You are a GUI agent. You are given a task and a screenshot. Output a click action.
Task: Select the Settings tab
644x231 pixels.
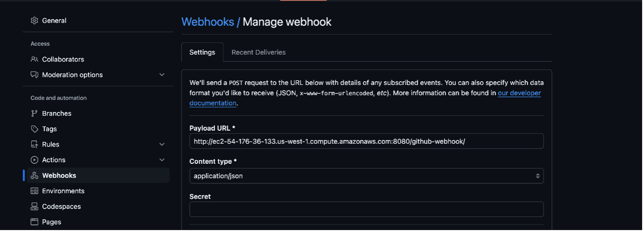point(202,52)
